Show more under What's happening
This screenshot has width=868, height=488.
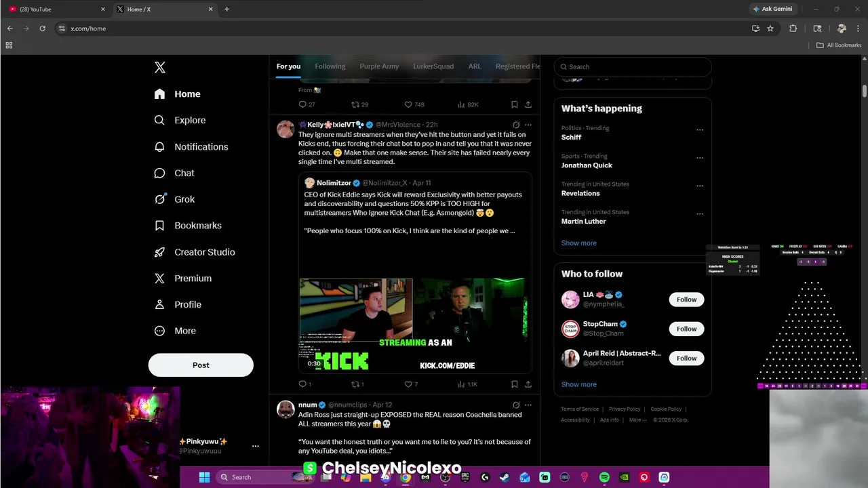578,243
